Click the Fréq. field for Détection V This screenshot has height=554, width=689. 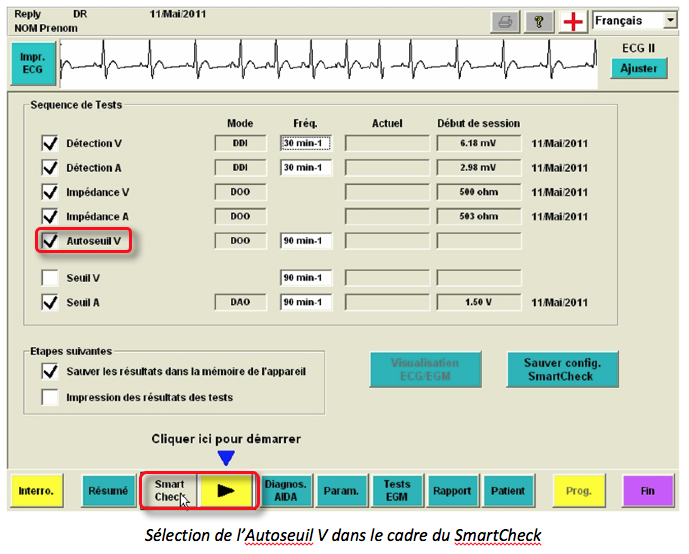click(x=305, y=143)
